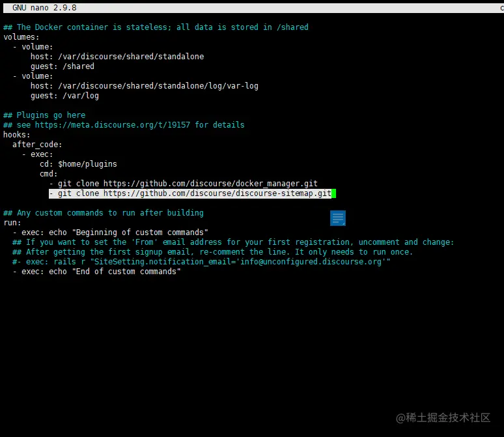Click the comment about Docker container being stateless
504x437 pixels.
tap(156, 27)
